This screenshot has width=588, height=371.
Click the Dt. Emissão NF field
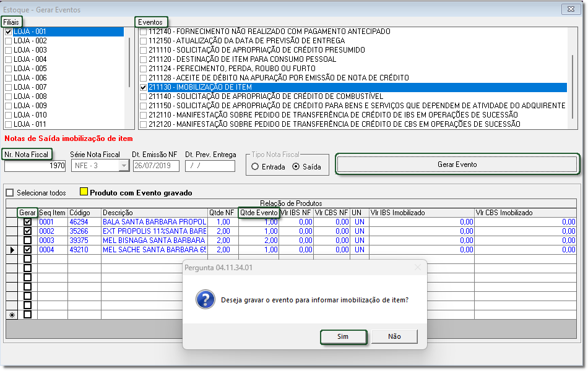[156, 166]
